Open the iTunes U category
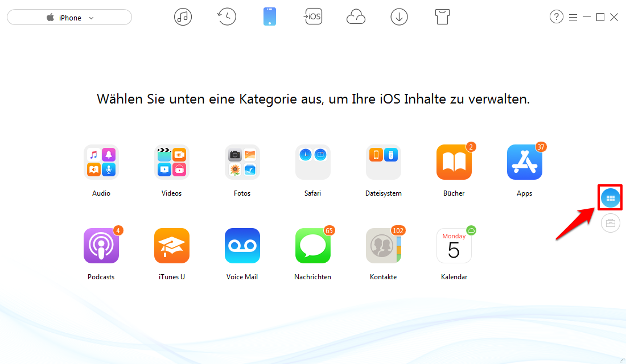This screenshot has height=364, width=626. click(172, 246)
